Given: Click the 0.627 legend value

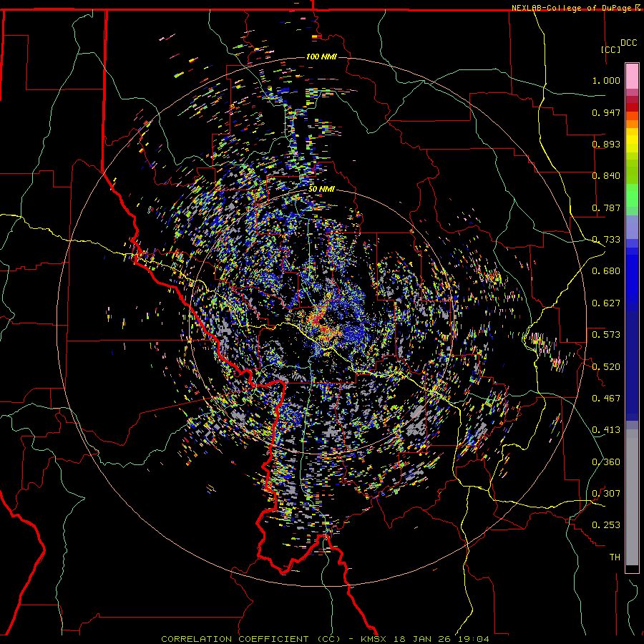Looking at the screenshot, I should (606, 303).
